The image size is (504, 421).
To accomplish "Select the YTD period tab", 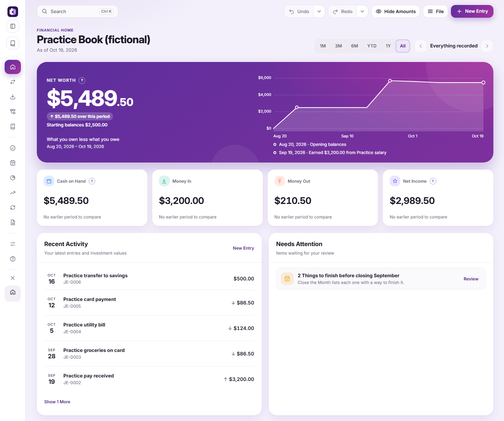I will (x=372, y=46).
